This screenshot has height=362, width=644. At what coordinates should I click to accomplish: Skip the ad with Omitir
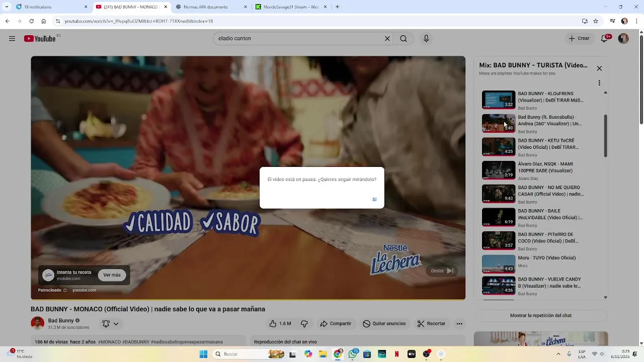pos(442,270)
